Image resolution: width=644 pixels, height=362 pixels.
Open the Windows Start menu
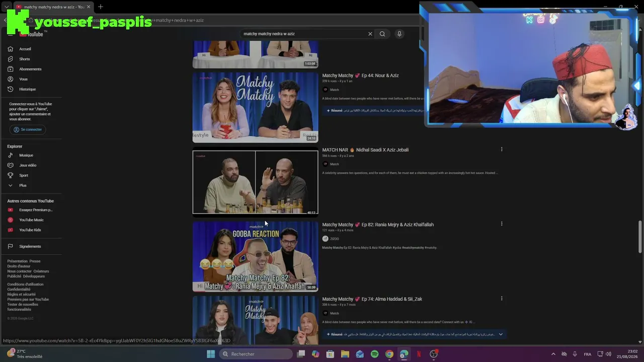(x=211, y=354)
